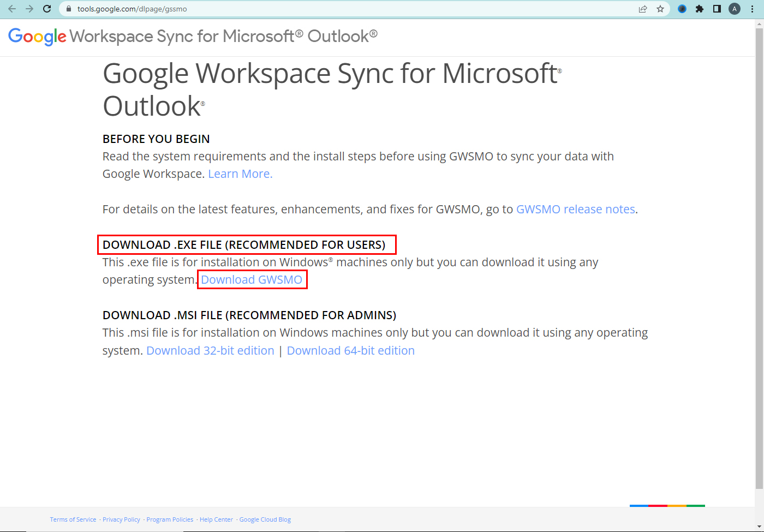Click the blue circular extension icon
The width and height of the screenshot is (764, 532).
click(x=682, y=9)
